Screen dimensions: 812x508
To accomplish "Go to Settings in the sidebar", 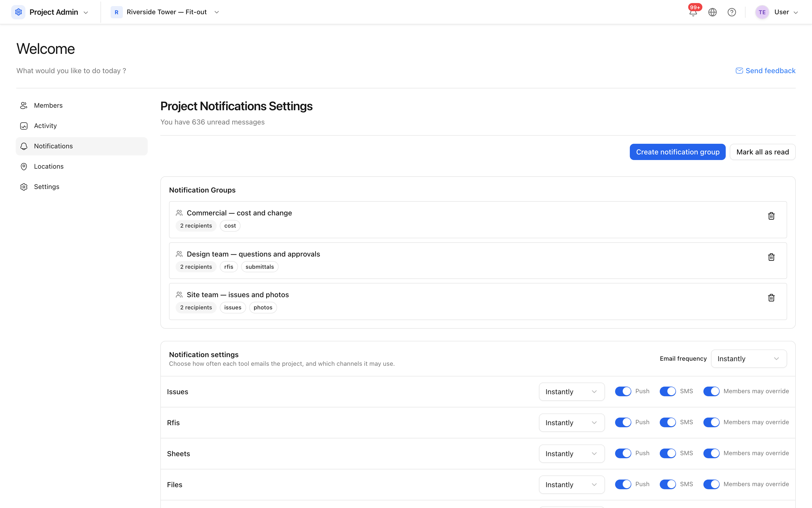I will tap(81, 187).
